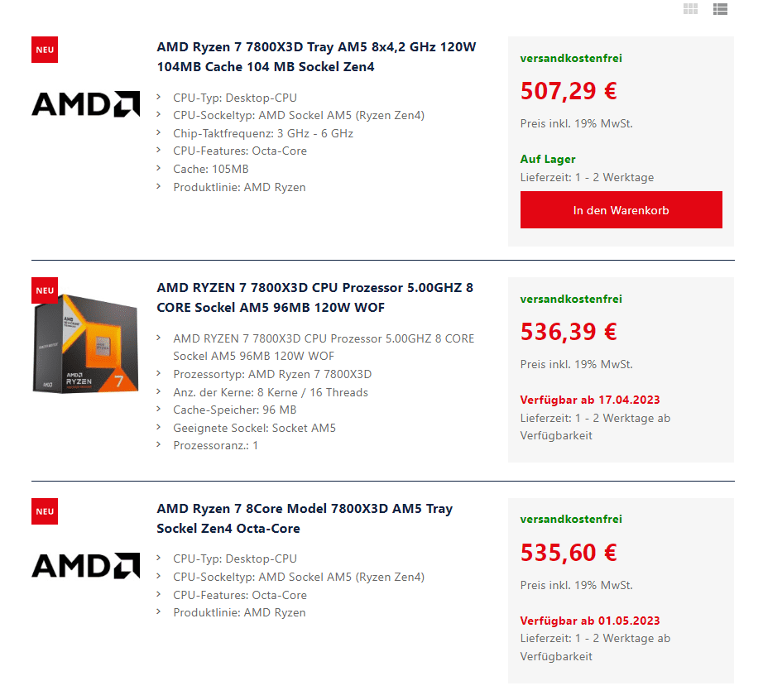Click the AMD logo of the third product
This screenshot has height=700, width=763.
pos(85,565)
